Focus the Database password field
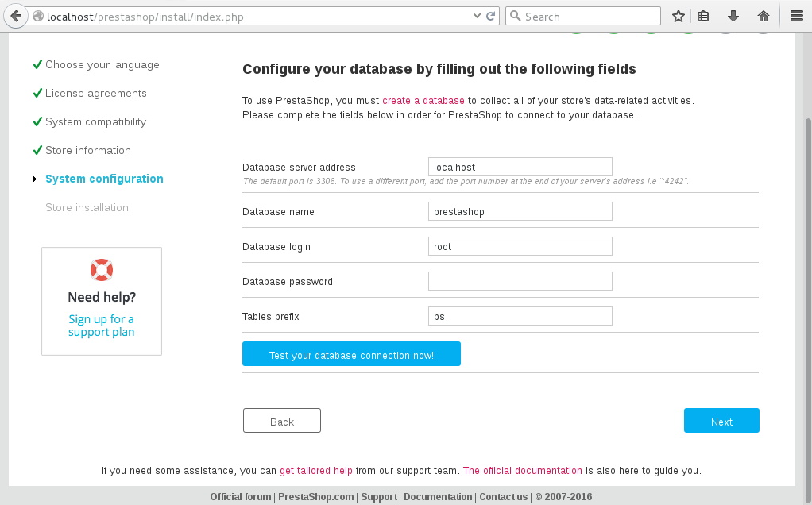This screenshot has width=812, height=505. coord(520,281)
